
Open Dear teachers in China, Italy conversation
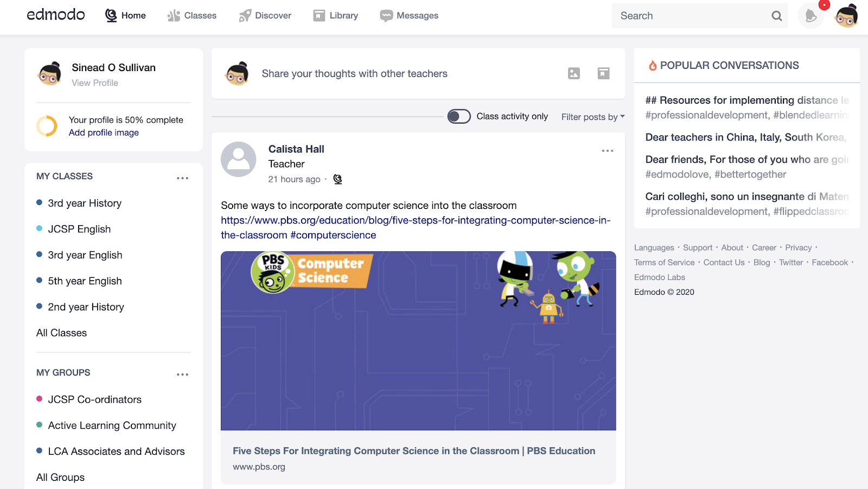click(746, 137)
